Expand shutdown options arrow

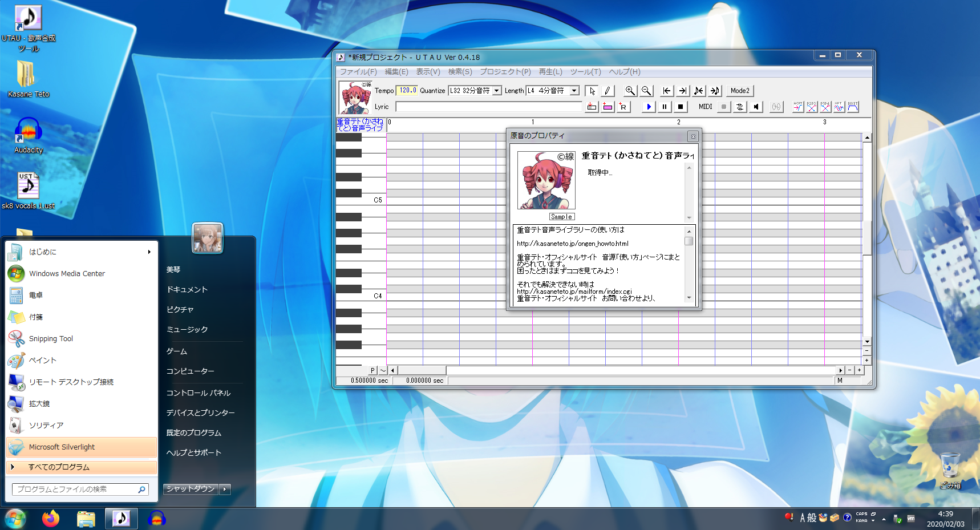coord(225,489)
